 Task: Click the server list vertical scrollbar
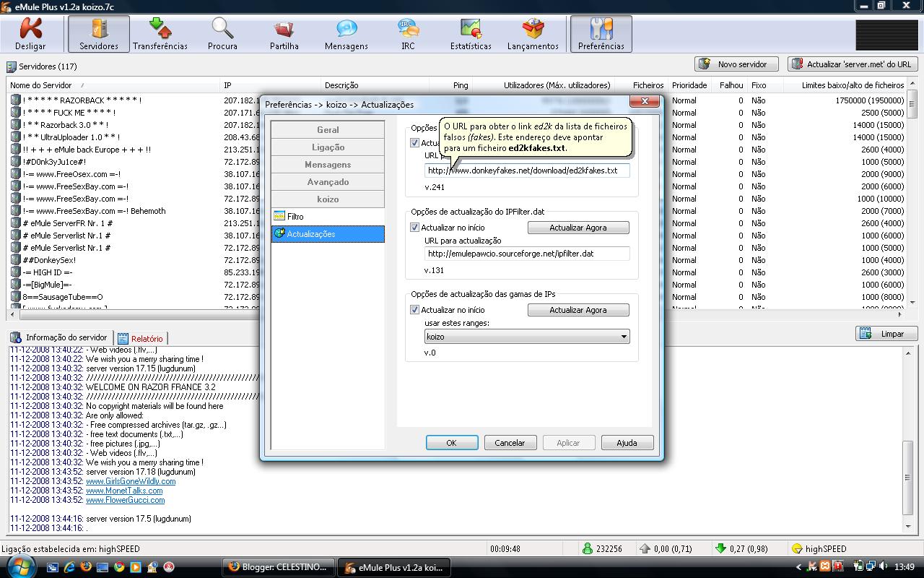(912, 194)
